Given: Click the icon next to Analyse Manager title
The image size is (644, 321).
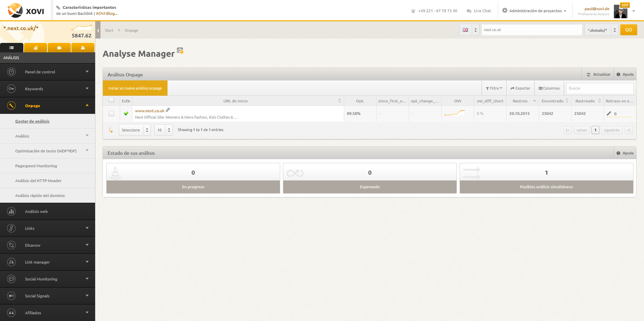Looking at the screenshot, I should [180, 51].
